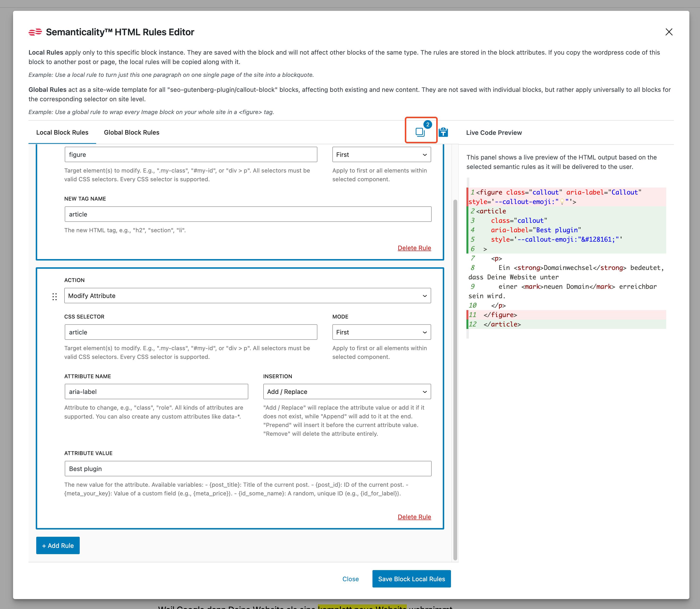
Task: Open the Mode dropdown below Modify Attribute
Action: 381,332
